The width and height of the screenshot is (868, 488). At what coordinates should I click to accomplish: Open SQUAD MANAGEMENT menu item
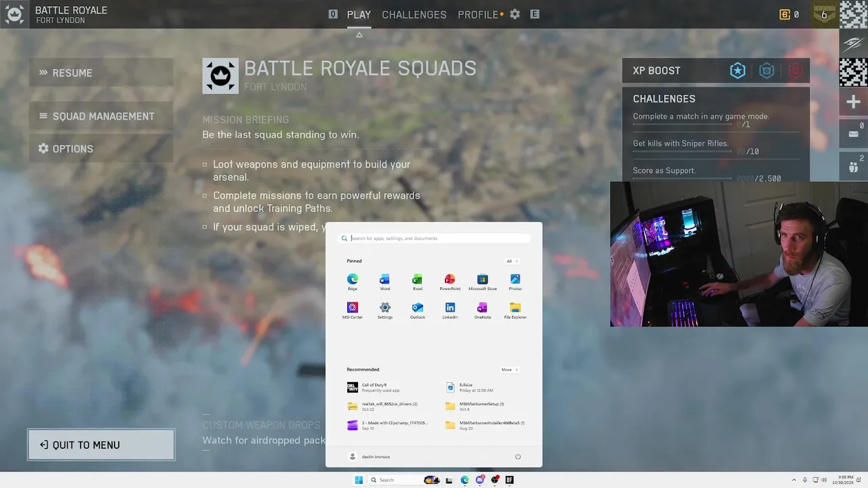pos(101,116)
